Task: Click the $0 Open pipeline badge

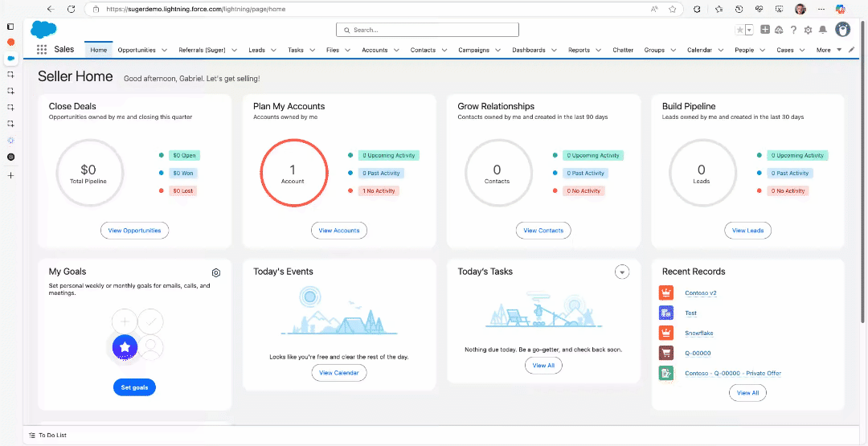Action: click(185, 155)
